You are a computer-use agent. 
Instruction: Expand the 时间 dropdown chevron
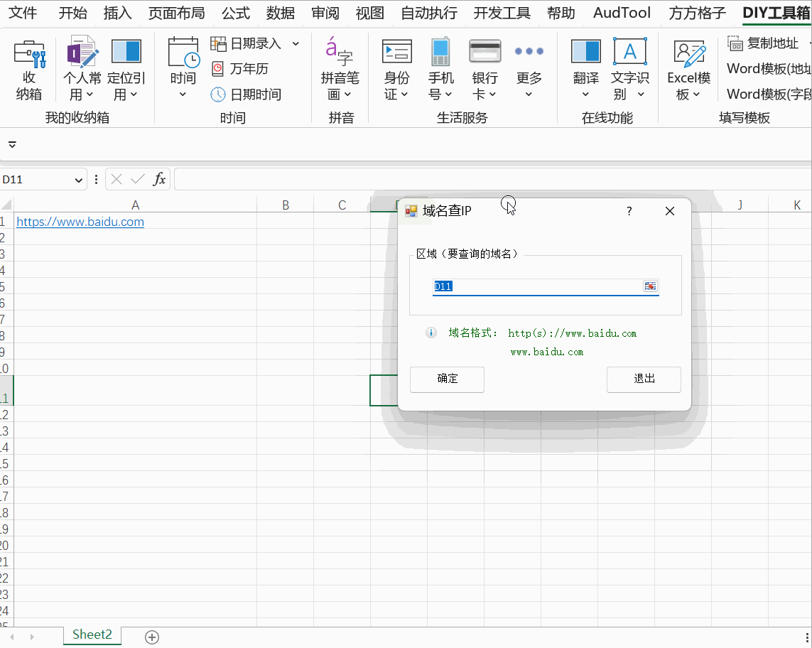point(183,94)
